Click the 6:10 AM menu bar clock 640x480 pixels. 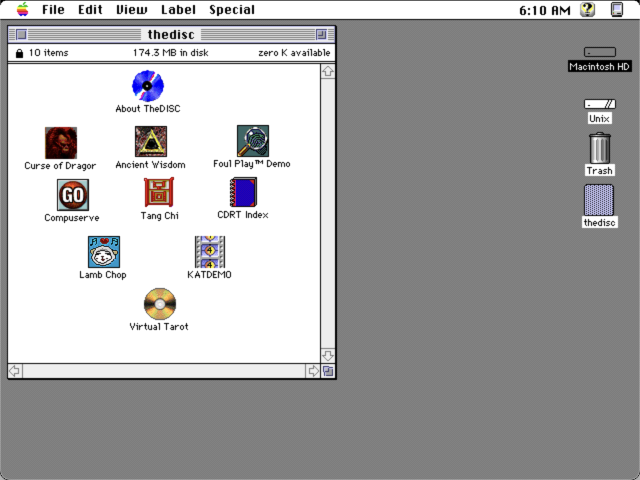tap(544, 10)
